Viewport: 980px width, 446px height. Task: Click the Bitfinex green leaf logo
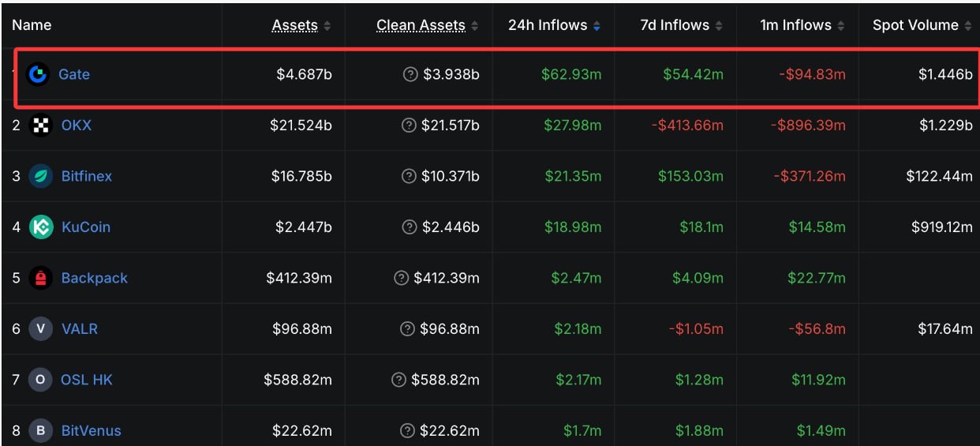click(40, 176)
